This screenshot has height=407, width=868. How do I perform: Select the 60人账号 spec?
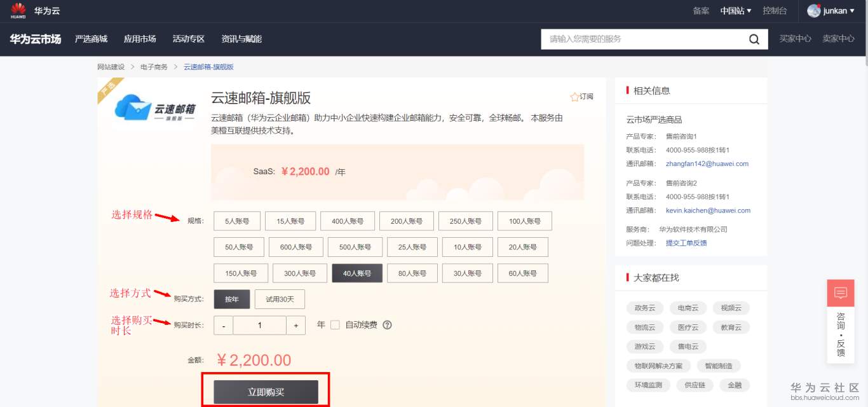[523, 273]
